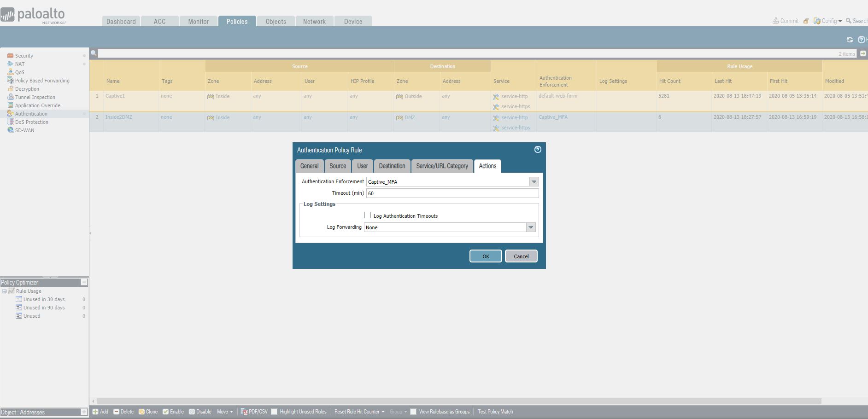Open the Device tab
The height and width of the screenshot is (419, 868).
[x=353, y=21]
